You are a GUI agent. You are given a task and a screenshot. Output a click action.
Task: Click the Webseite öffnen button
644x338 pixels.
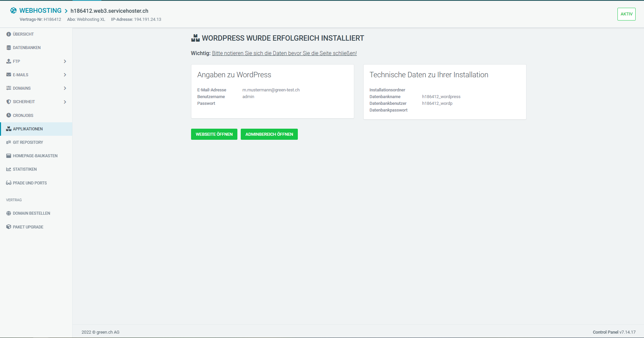click(214, 134)
